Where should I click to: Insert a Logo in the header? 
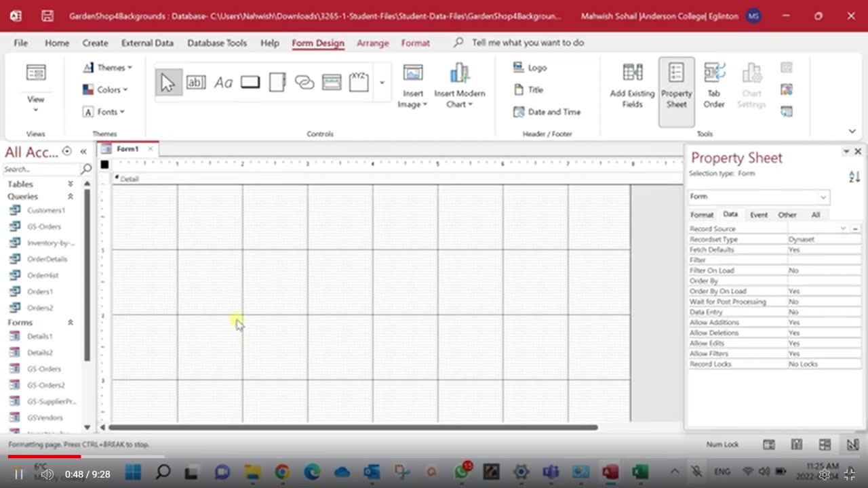530,68
